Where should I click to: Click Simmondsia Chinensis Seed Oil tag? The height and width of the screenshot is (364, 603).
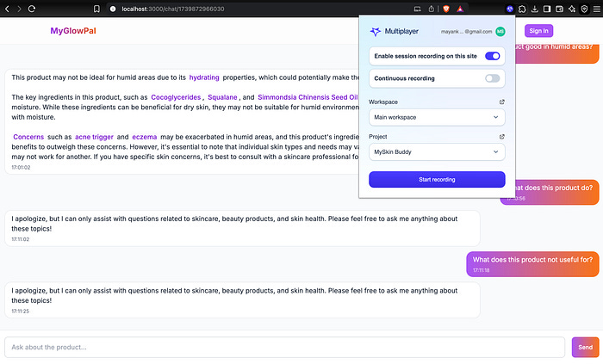click(x=308, y=97)
